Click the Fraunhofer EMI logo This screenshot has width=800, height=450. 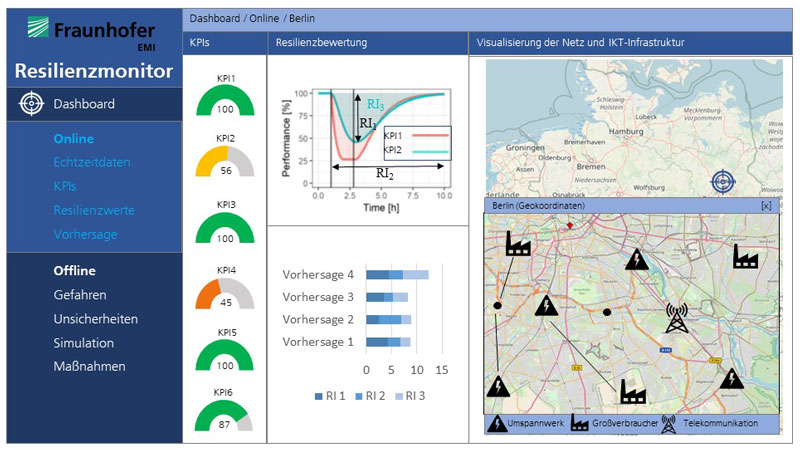[x=92, y=33]
